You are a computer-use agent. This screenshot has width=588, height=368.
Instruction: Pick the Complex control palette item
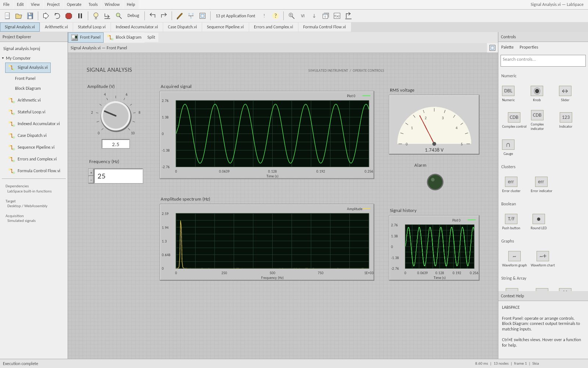[x=514, y=117]
